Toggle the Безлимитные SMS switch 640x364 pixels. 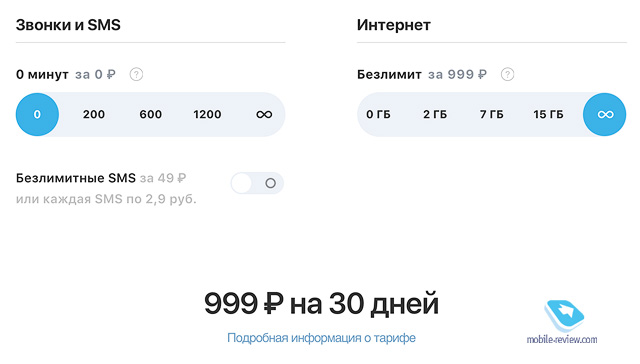[x=257, y=183]
